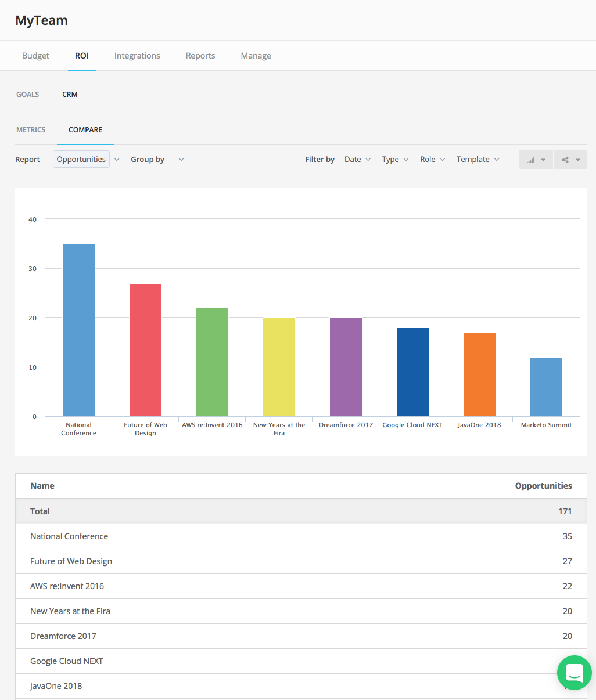Image resolution: width=596 pixels, height=700 pixels.
Task: Open the Manage section
Action: pos(256,55)
